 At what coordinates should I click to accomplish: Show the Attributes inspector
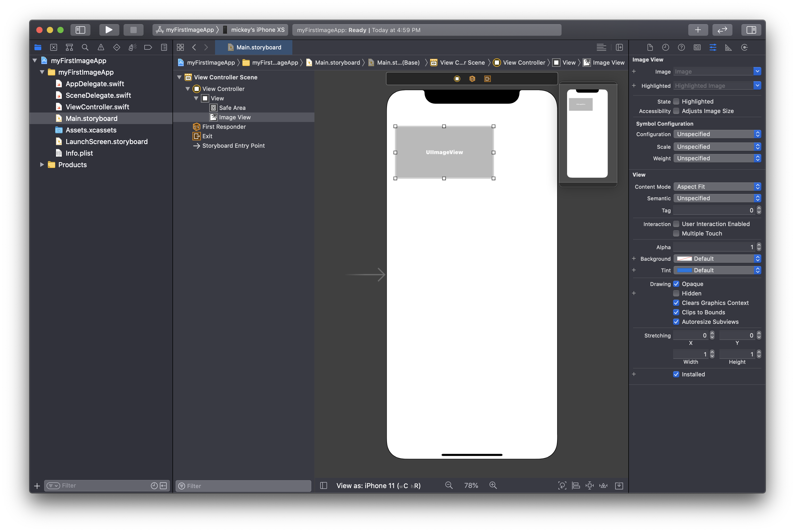(x=713, y=48)
